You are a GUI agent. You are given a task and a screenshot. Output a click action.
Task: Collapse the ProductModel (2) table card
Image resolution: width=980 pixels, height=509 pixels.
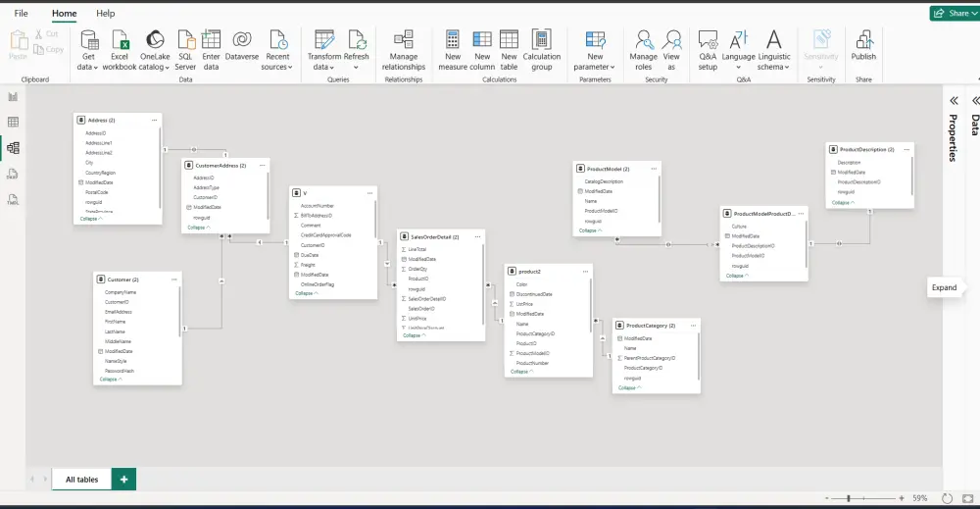coord(591,230)
